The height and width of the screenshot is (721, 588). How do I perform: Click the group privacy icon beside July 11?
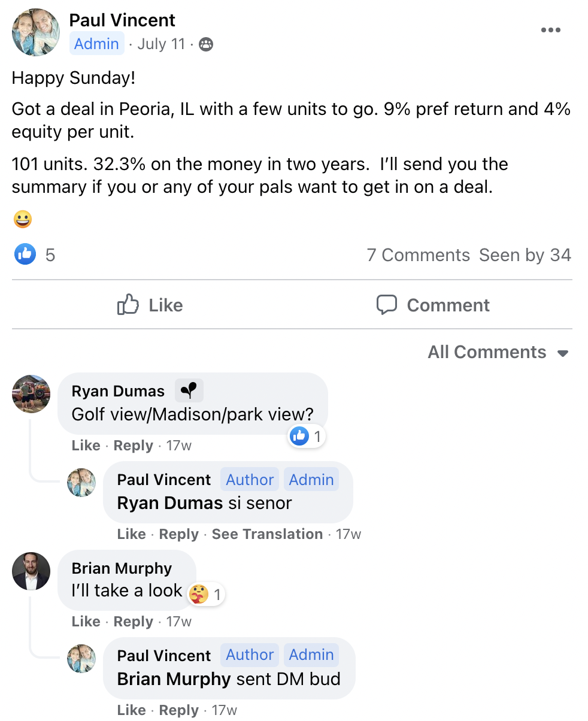(205, 44)
